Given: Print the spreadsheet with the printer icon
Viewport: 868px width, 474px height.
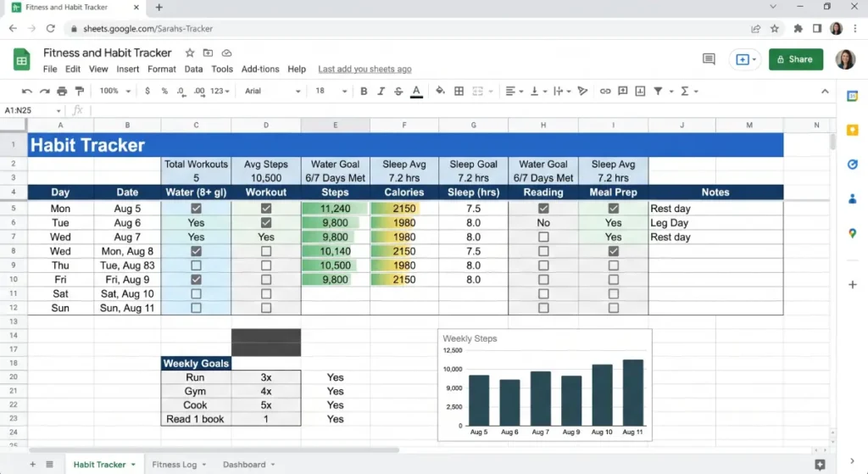Looking at the screenshot, I should point(62,92).
